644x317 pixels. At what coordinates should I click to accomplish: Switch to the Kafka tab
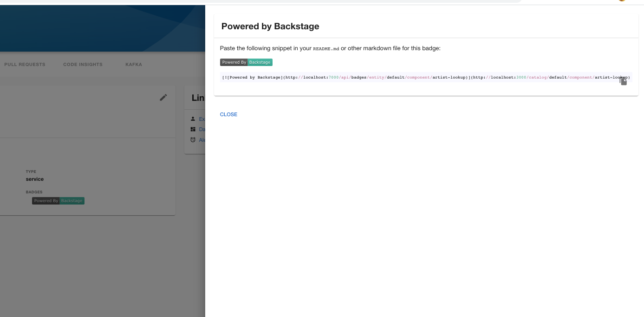(x=134, y=65)
